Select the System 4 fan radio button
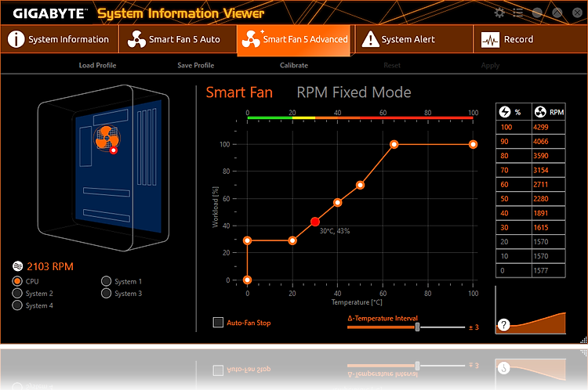 pyautogui.click(x=17, y=305)
